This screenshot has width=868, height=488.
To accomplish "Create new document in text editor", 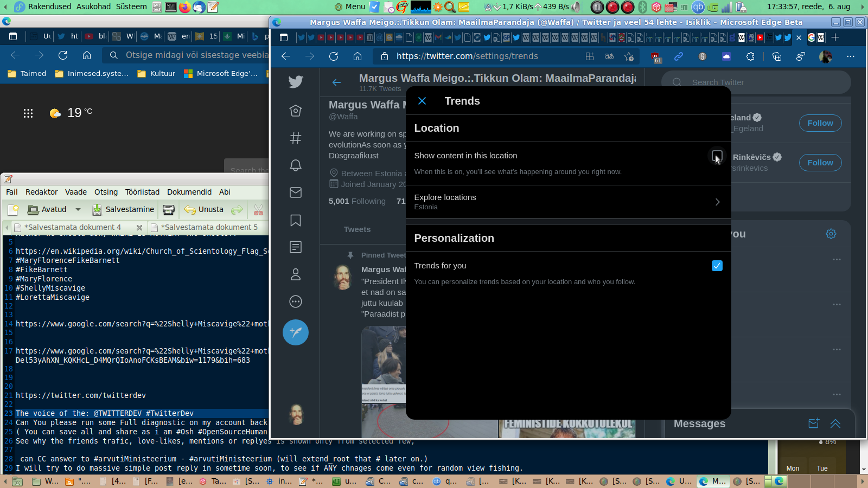I will pyautogui.click(x=14, y=210).
